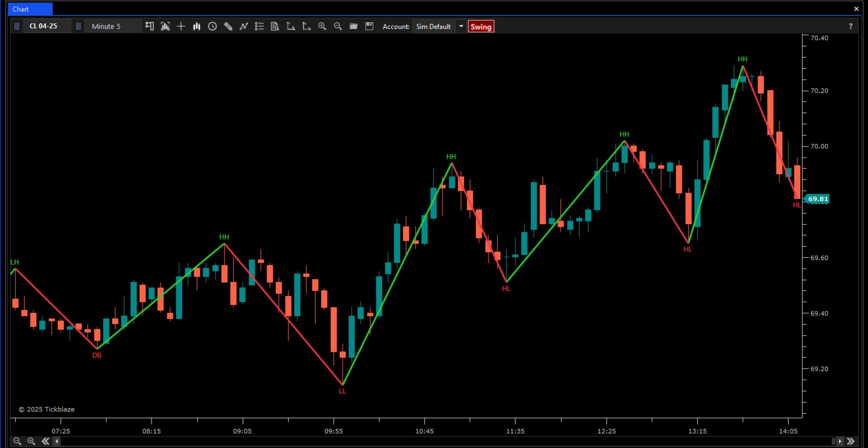Toggle the link square beside CL 04-25
868x448 pixels.
[17, 26]
